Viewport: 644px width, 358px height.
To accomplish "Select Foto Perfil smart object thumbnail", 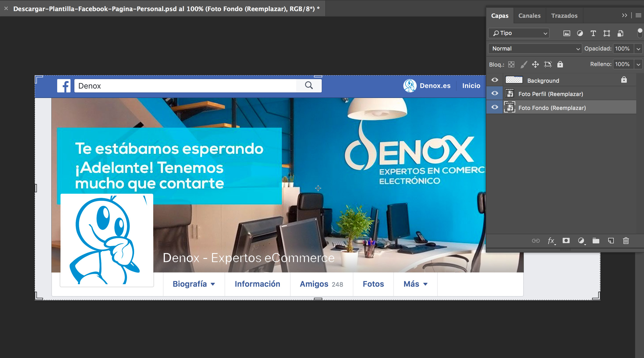I will click(x=510, y=93).
